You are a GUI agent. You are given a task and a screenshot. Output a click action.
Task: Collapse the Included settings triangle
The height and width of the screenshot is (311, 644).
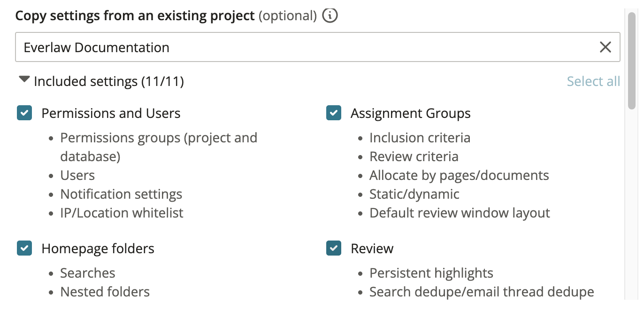pyautogui.click(x=24, y=80)
